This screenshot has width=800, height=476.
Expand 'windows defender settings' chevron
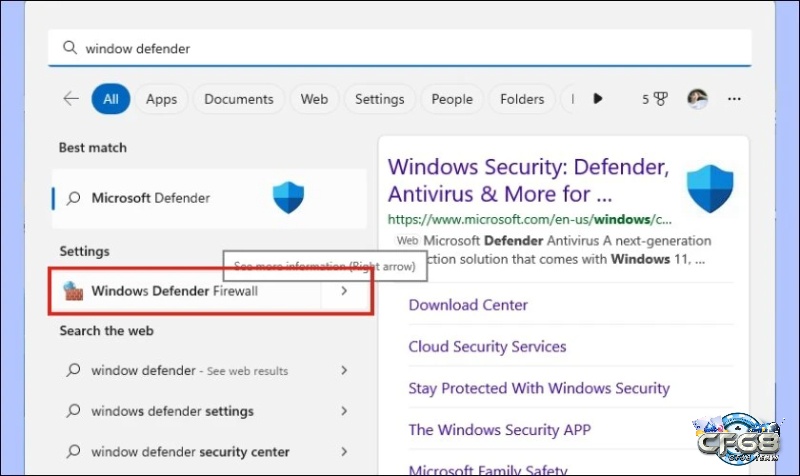pyautogui.click(x=344, y=411)
